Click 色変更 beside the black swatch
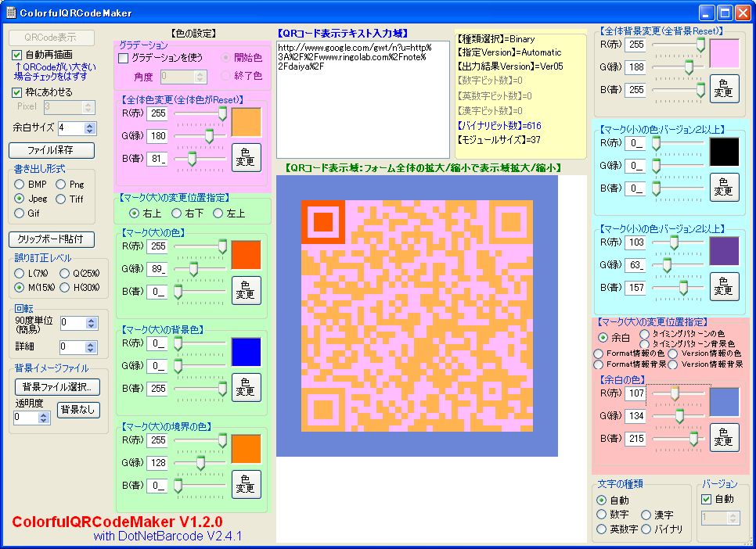 [x=725, y=188]
